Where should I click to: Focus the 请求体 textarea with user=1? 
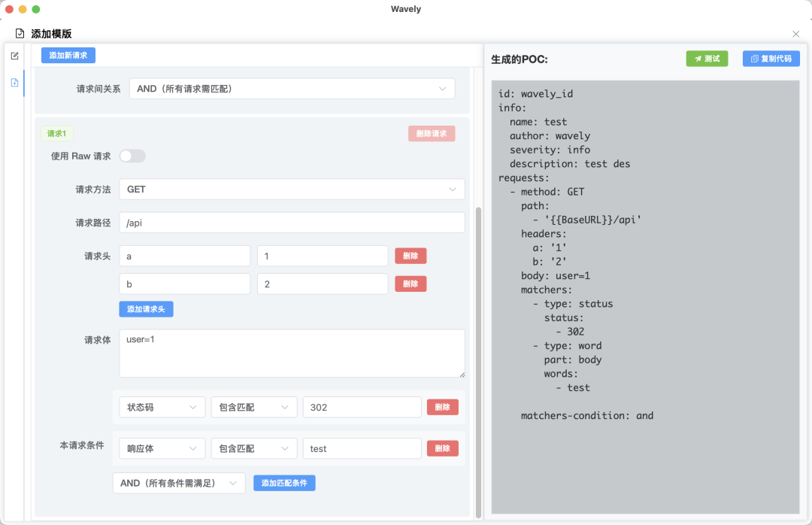point(292,354)
